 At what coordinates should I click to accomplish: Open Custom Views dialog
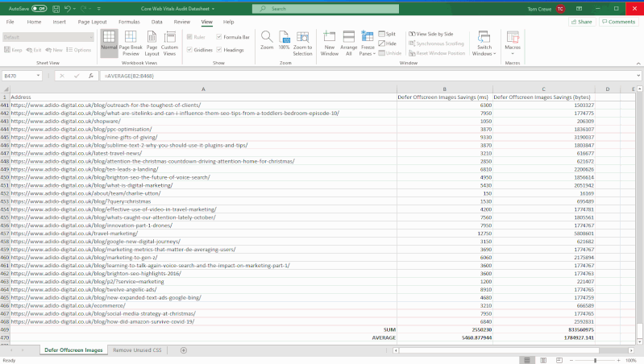point(169,42)
